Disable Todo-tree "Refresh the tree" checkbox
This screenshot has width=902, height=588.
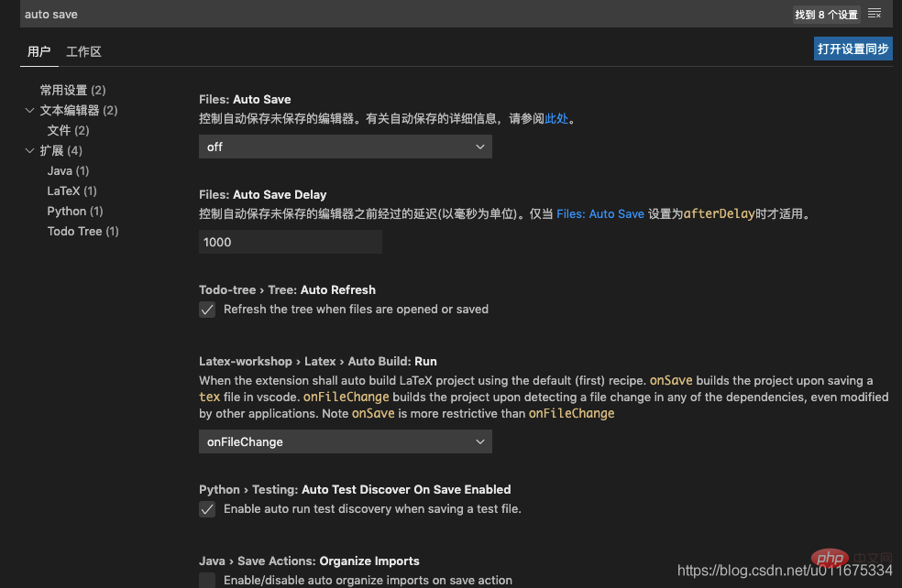(207, 310)
